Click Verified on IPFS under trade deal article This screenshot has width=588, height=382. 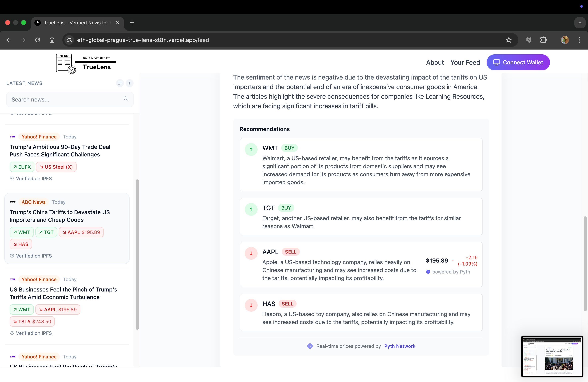(x=31, y=179)
